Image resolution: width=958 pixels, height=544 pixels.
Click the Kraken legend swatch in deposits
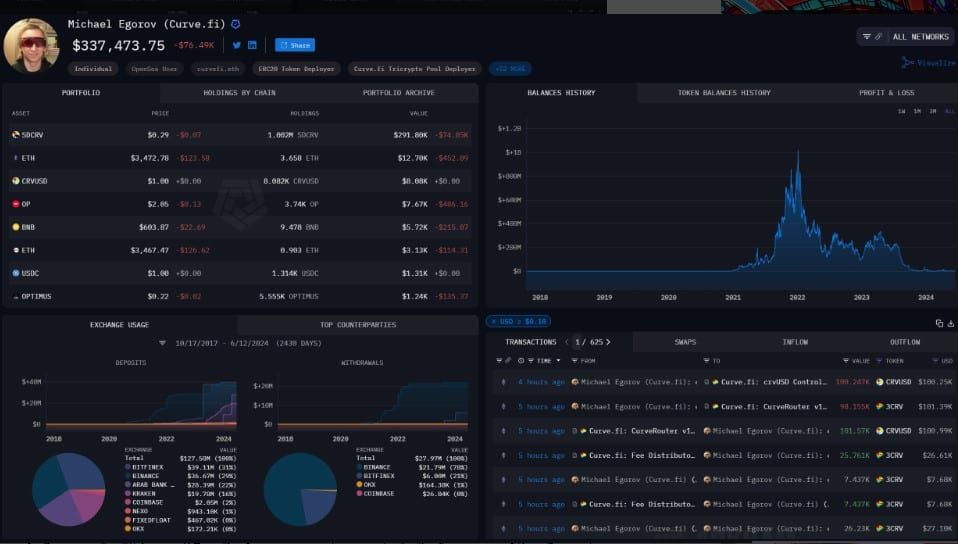[128, 494]
